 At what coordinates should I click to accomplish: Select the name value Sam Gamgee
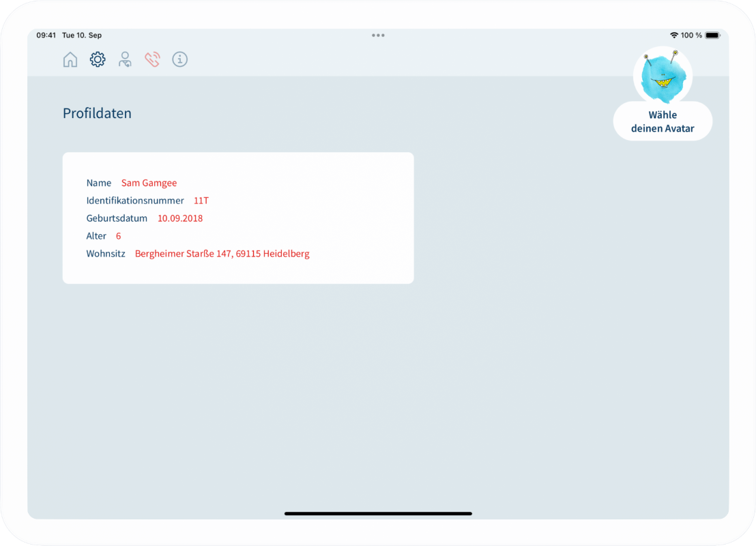point(149,183)
